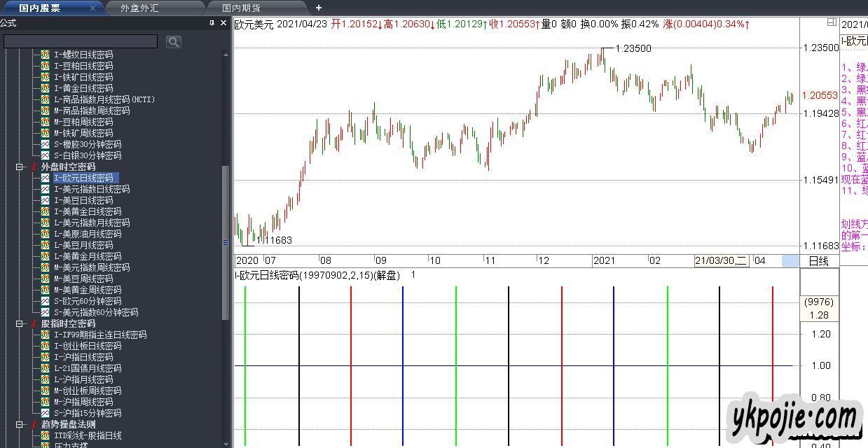Click icon beside S-沪指15分钟密码
This screenshot has width=868, height=448.
[45, 413]
